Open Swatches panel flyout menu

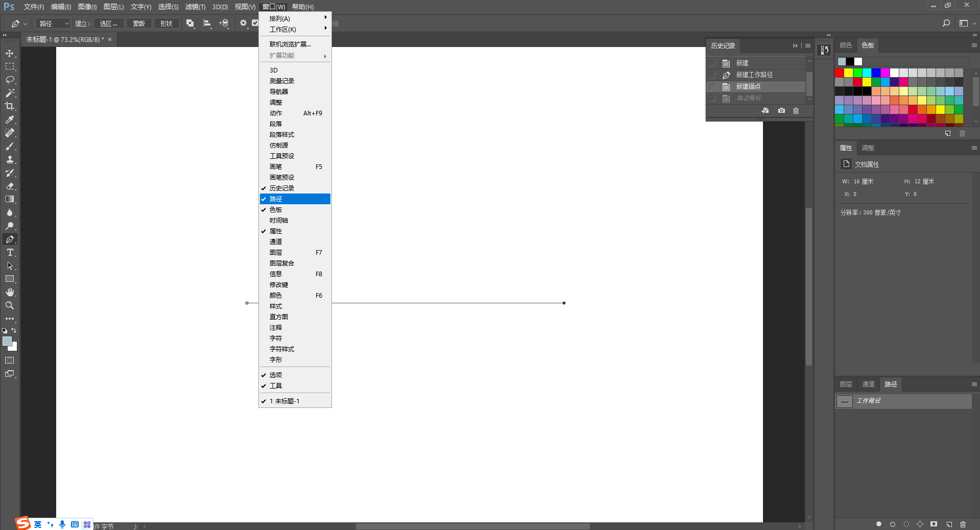click(974, 45)
